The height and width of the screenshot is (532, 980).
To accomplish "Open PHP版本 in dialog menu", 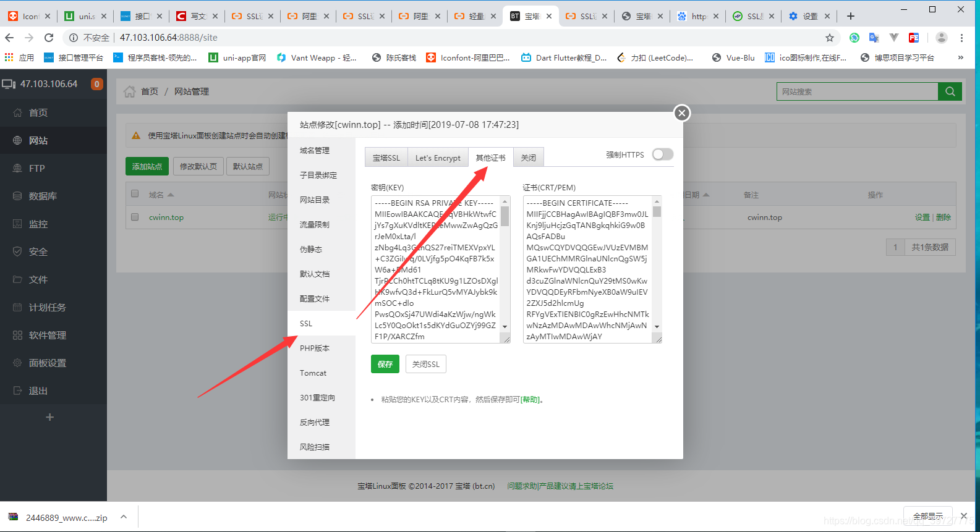I will pyautogui.click(x=322, y=348).
